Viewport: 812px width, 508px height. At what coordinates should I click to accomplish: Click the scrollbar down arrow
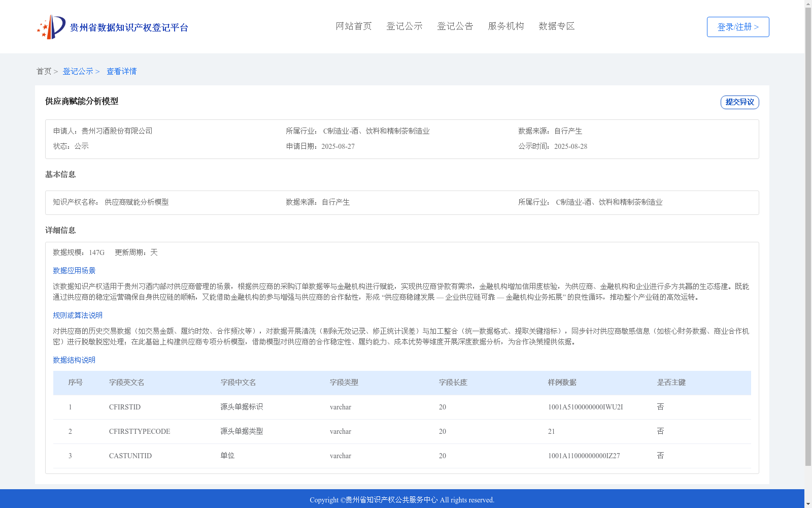coord(808,504)
